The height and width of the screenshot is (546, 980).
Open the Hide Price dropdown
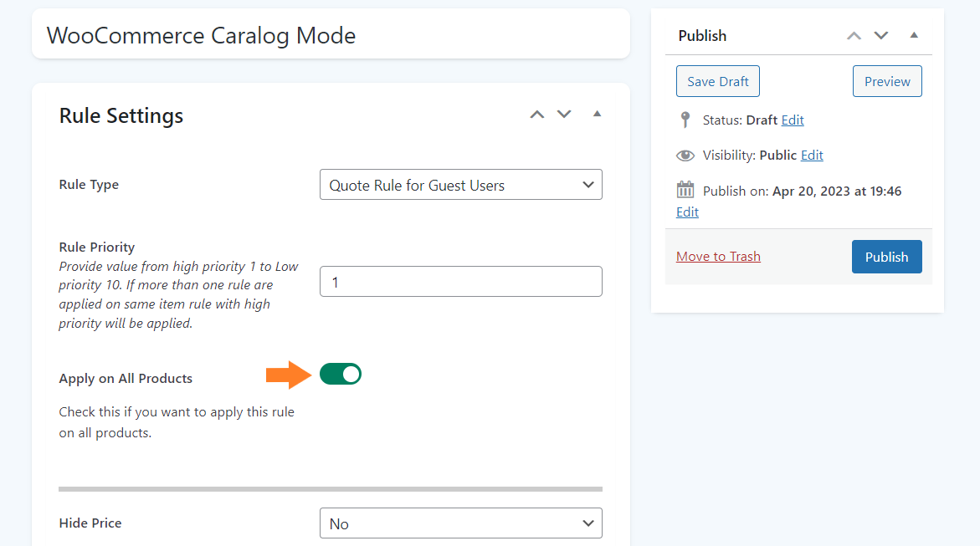460,523
